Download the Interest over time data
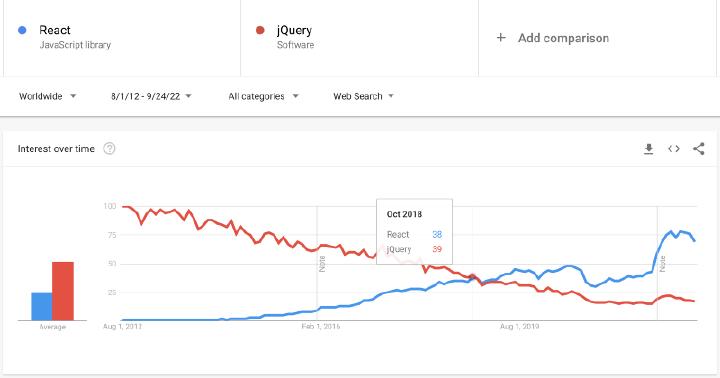The height and width of the screenshot is (378, 720). click(648, 149)
